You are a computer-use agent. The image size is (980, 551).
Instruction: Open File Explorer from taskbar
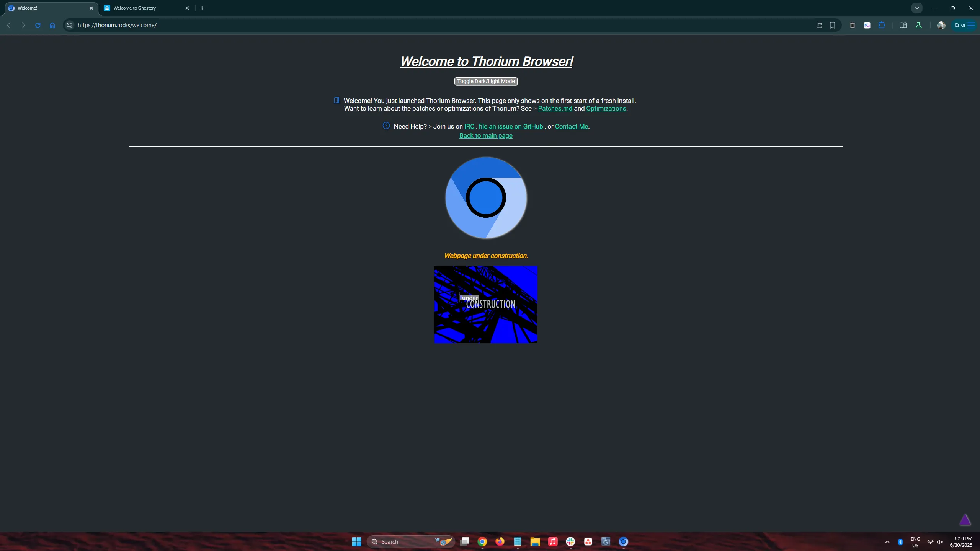(x=535, y=542)
